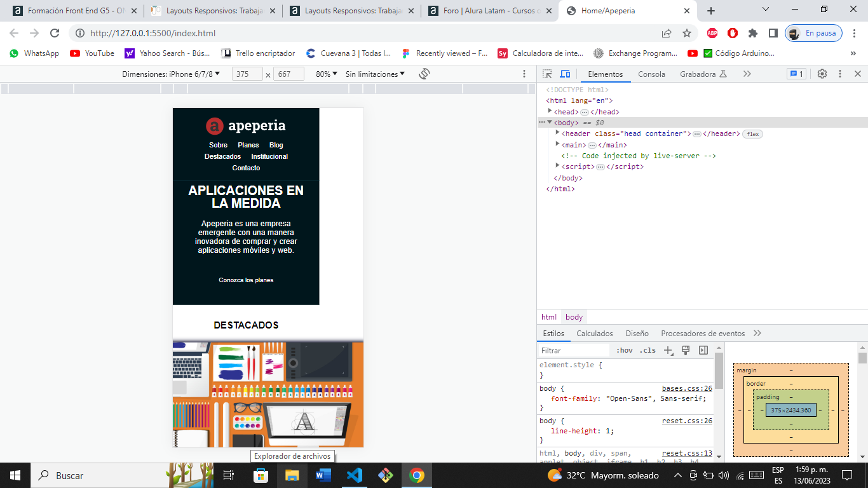
Task: Open the 80% zoom dropdown
Action: click(x=327, y=74)
